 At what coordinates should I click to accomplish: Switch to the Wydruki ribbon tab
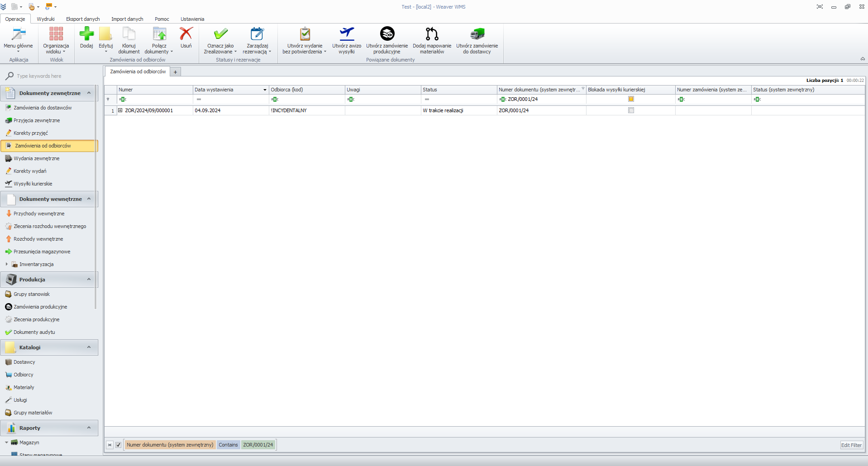pos(46,19)
